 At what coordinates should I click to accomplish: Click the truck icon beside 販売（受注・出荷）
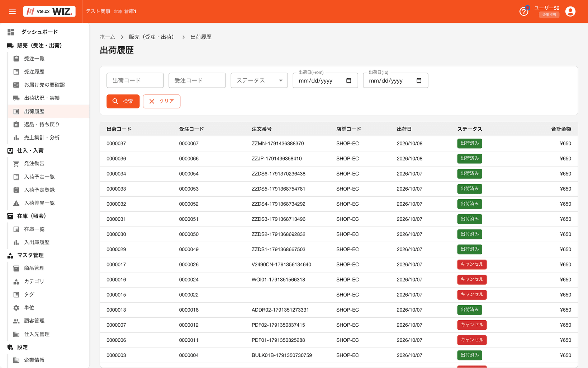point(10,46)
